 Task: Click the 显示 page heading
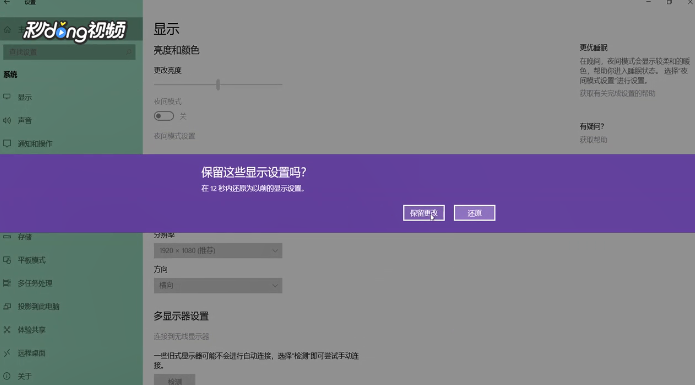166,29
